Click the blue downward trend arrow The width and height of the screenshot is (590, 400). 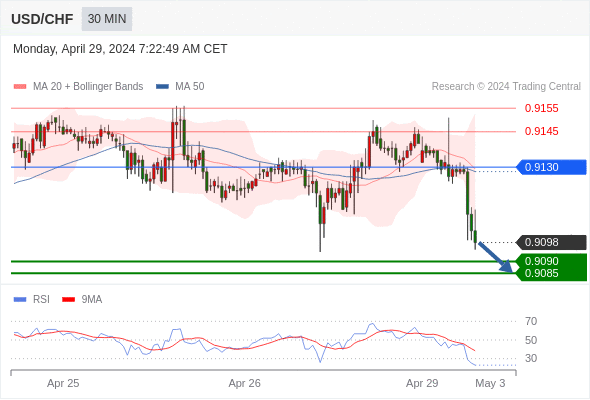[x=496, y=257]
